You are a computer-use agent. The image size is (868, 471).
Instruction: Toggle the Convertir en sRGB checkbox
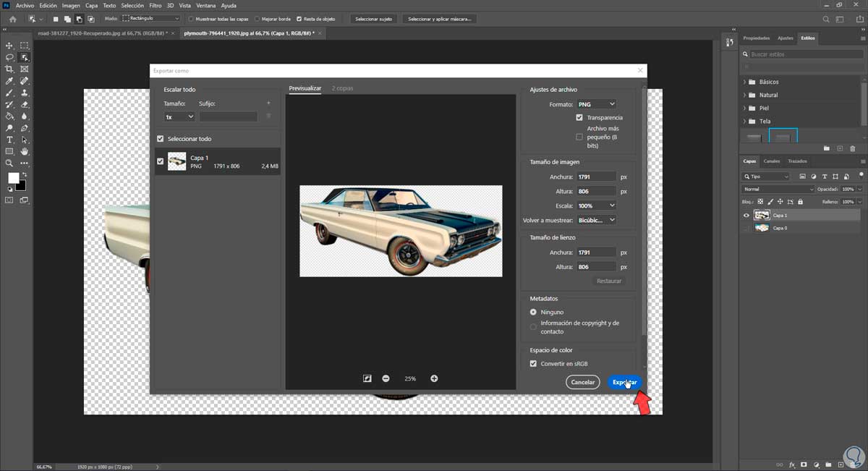point(533,363)
